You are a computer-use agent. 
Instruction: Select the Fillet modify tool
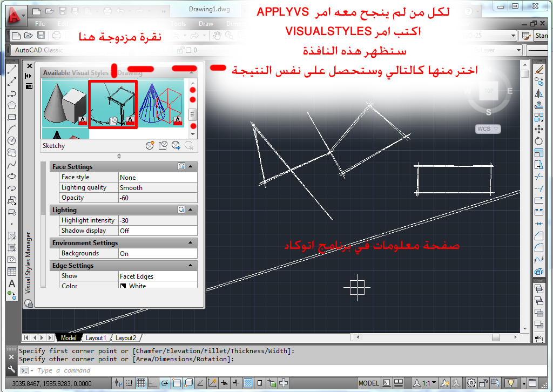pos(539,248)
